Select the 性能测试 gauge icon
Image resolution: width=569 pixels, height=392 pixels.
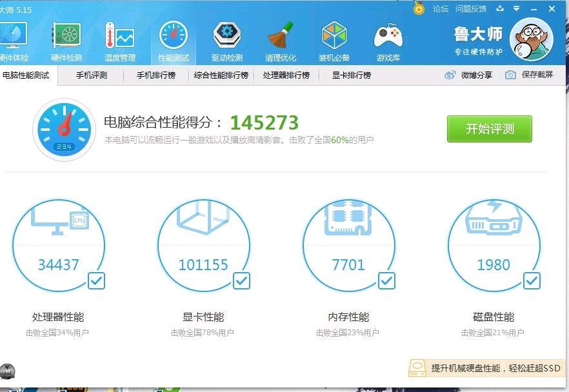pos(174,35)
